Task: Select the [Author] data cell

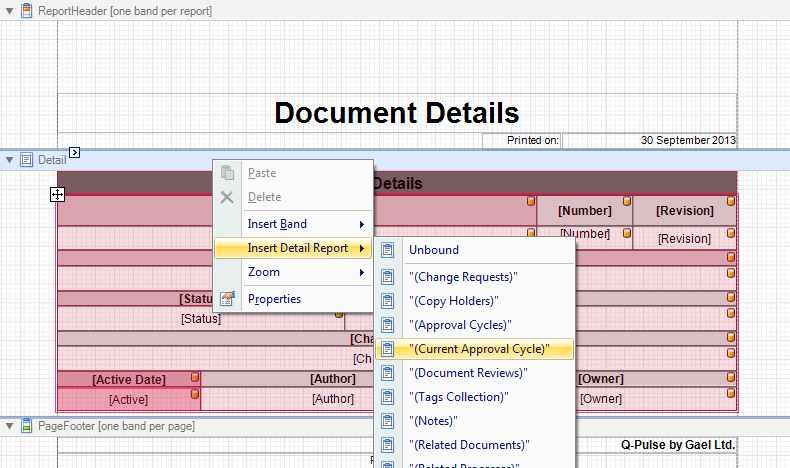Action: pos(333,399)
